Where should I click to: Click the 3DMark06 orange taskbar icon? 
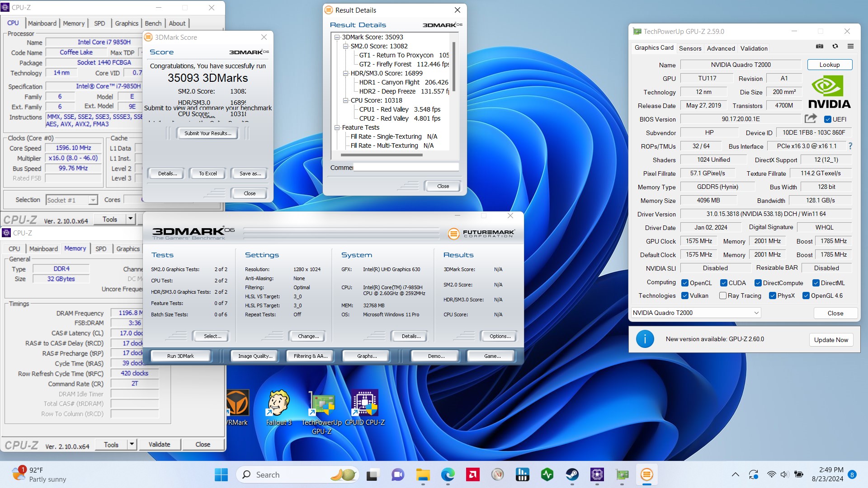tap(647, 474)
